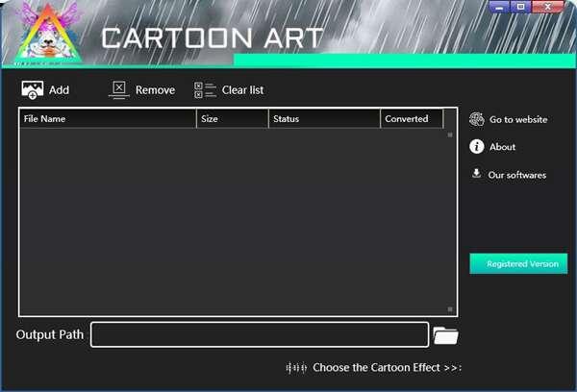Image resolution: width=577 pixels, height=392 pixels.
Task: Sort by the Size column header
Action: 232,119
